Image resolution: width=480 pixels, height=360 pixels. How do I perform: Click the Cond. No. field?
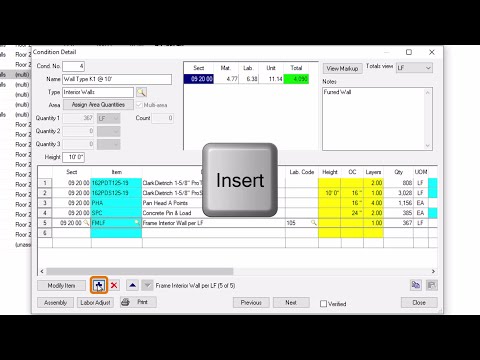point(74,66)
